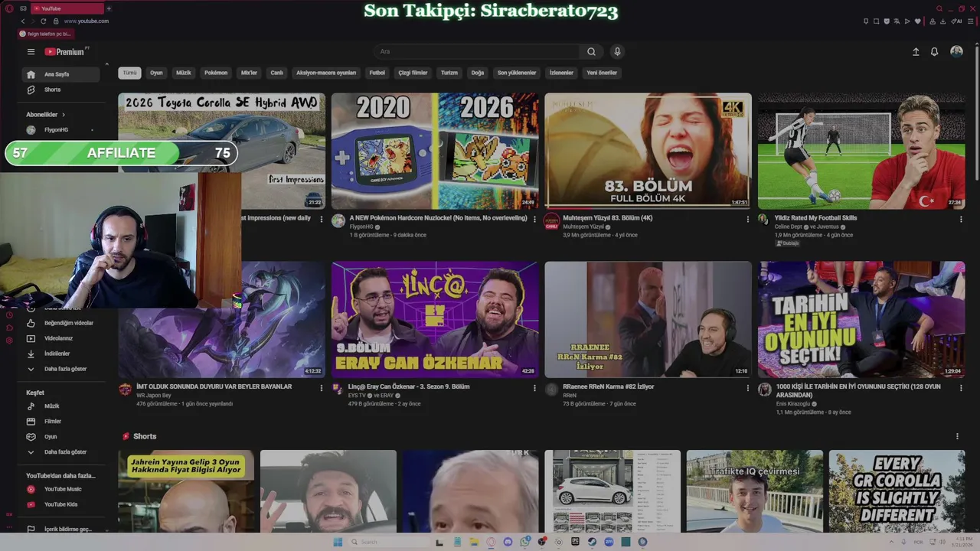Open the account avatar menu
The width and height of the screenshot is (980, 551).
click(x=956, y=51)
